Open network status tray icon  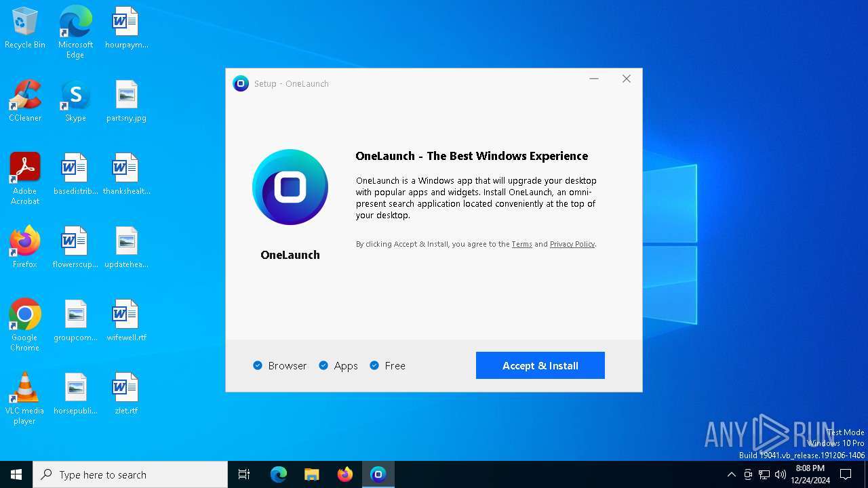pyautogui.click(x=764, y=474)
